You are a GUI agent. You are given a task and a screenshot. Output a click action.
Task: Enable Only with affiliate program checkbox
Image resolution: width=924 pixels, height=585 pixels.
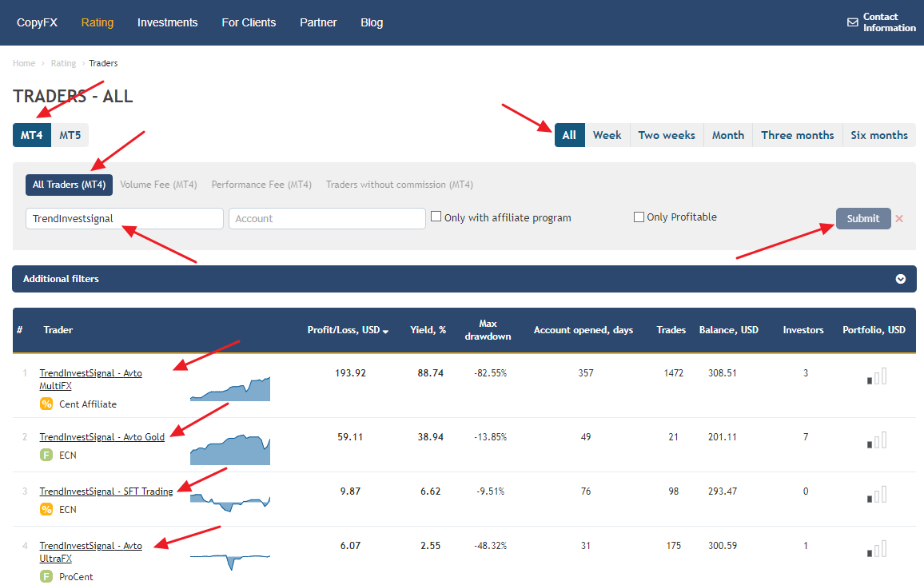tap(436, 217)
